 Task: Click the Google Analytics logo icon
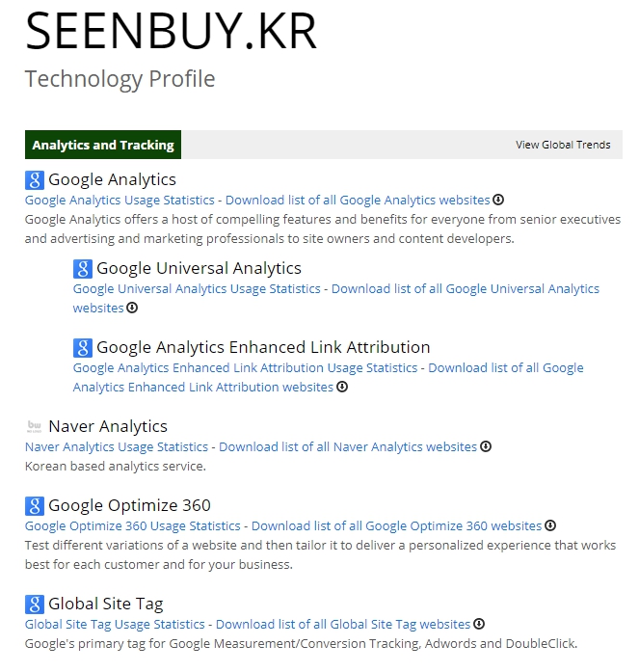coord(35,179)
